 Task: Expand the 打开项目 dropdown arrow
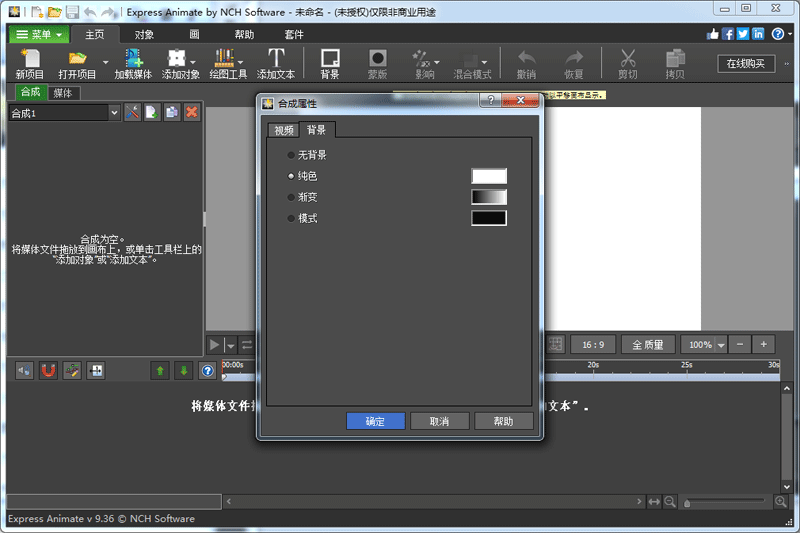pos(105,63)
